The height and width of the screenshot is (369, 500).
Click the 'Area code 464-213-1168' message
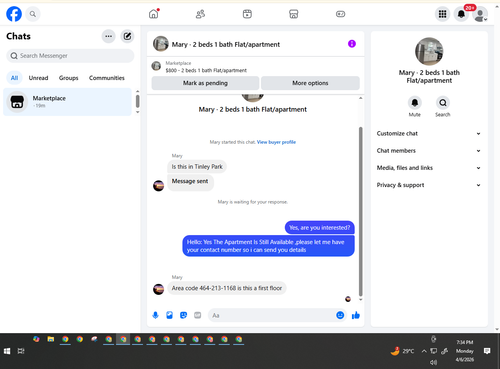[227, 288]
